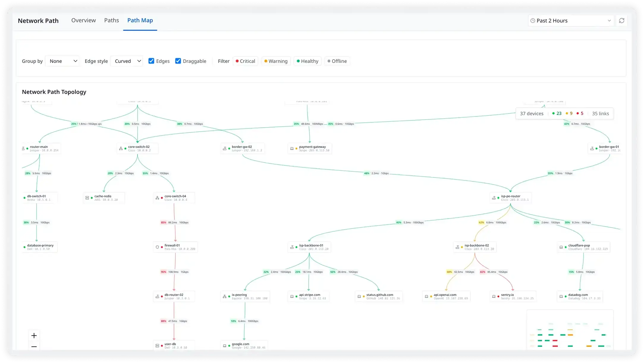
Task: Select the core-switch-02 switch icon
Action: tap(121, 149)
